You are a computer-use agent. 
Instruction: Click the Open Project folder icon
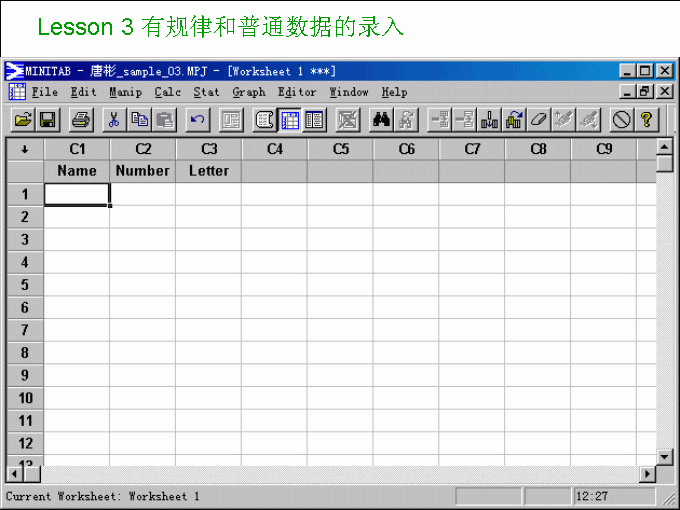[x=22, y=120]
